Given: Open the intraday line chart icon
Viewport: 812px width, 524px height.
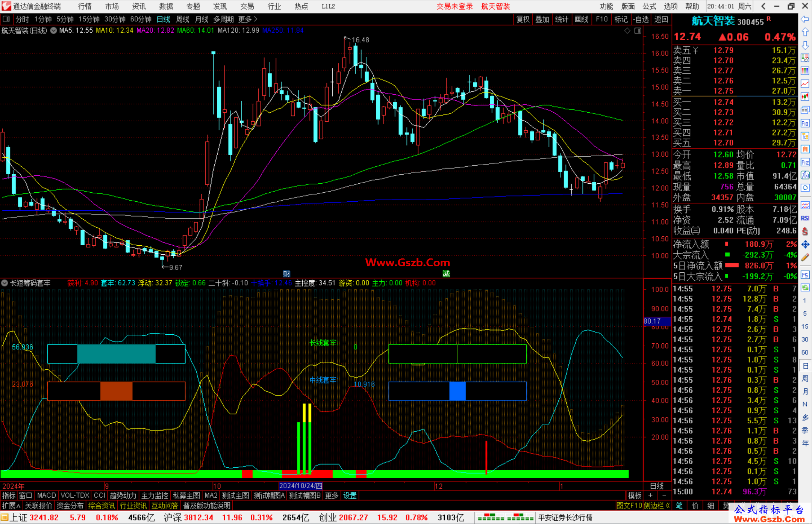Looking at the screenshot, I should click(805, 84).
